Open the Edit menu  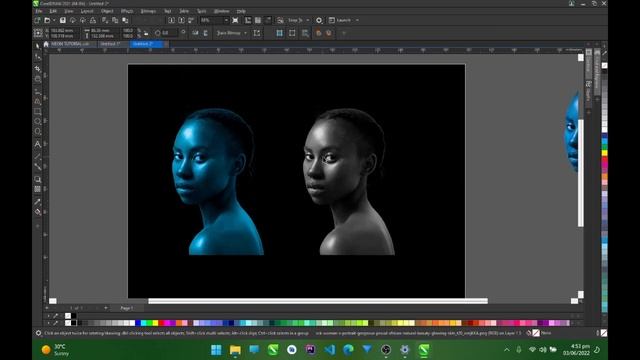coord(53,11)
